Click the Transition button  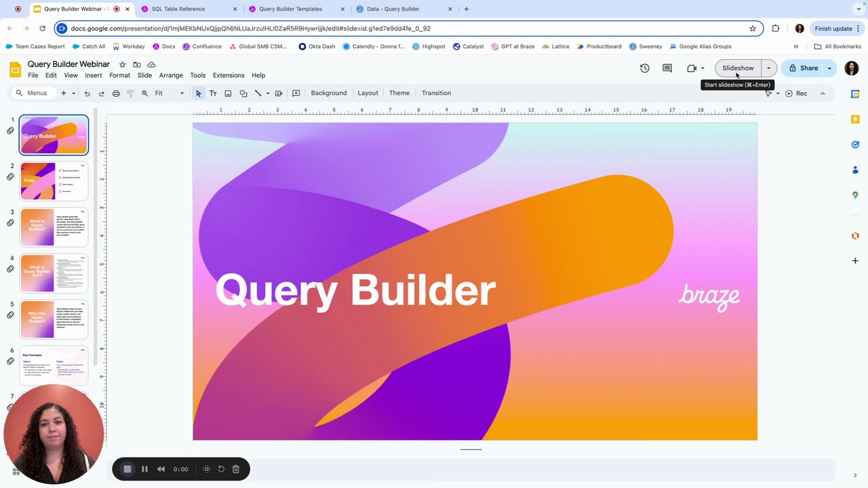[x=436, y=93]
